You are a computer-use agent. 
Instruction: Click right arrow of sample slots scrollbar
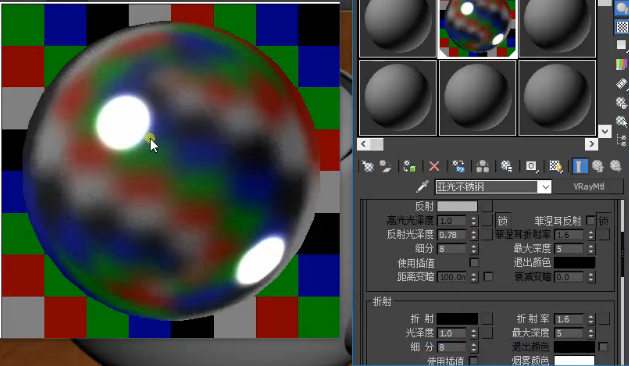[x=591, y=144]
